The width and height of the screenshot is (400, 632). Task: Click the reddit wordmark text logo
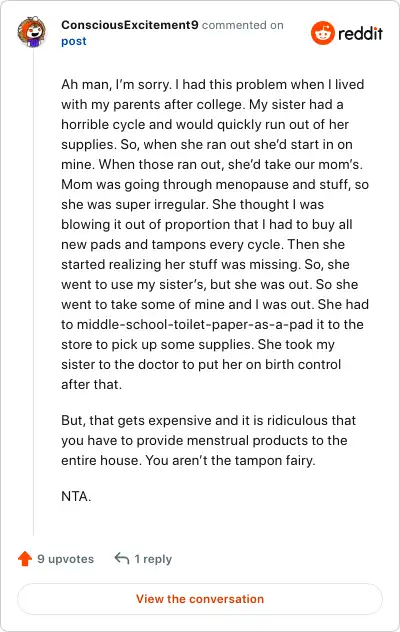pos(360,33)
